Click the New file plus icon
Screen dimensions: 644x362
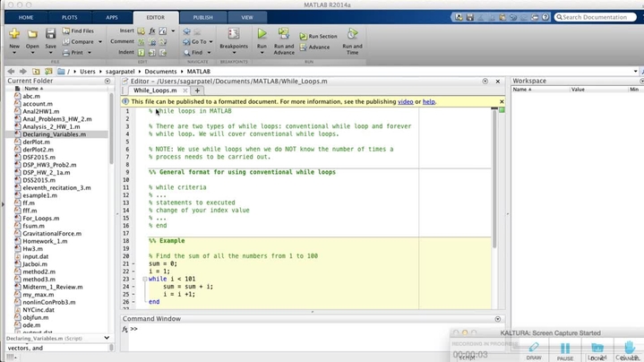coord(14,34)
